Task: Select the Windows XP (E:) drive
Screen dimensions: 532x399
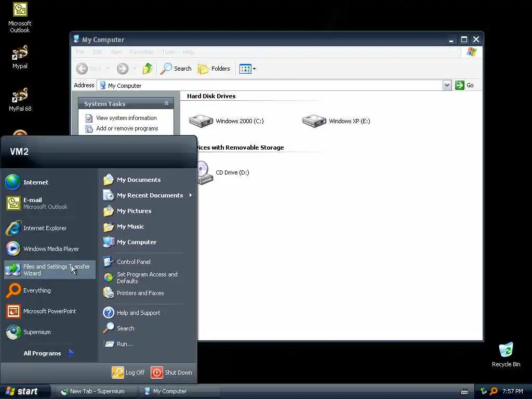Action: point(336,121)
